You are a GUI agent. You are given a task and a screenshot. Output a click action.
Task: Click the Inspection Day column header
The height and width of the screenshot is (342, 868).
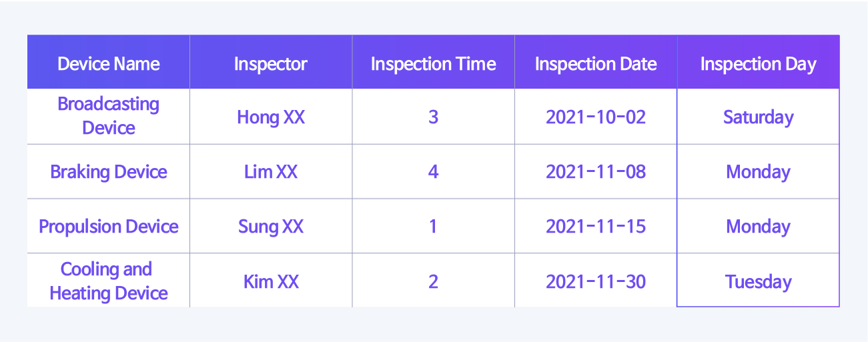click(759, 64)
